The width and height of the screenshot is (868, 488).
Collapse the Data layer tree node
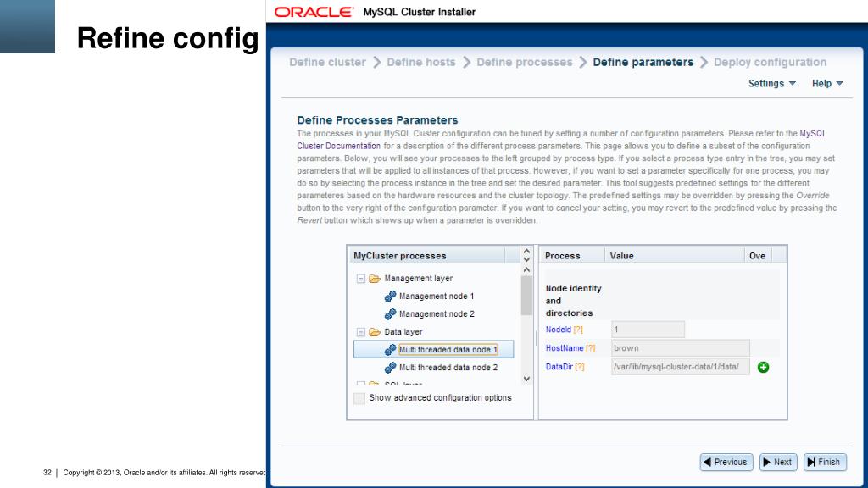pyautogui.click(x=360, y=332)
